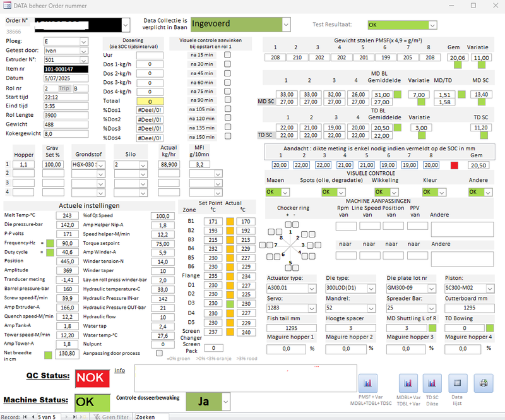Open the Controle dosseerbewaking Ja dropdown

click(x=226, y=402)
